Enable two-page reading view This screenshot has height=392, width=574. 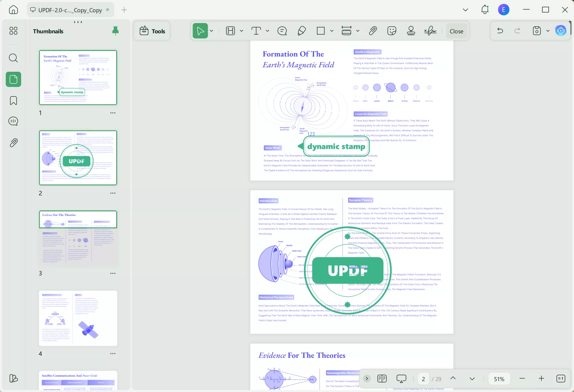point(382,379)
